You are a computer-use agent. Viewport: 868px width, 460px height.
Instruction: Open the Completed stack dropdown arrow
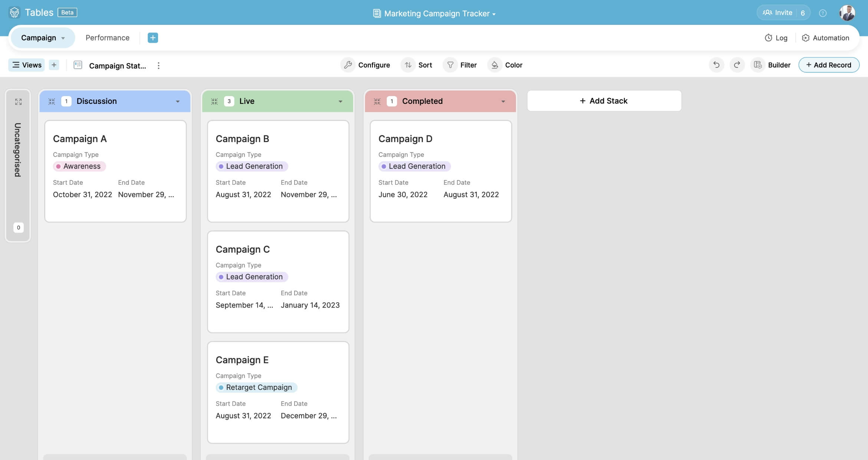pos(503,101)
